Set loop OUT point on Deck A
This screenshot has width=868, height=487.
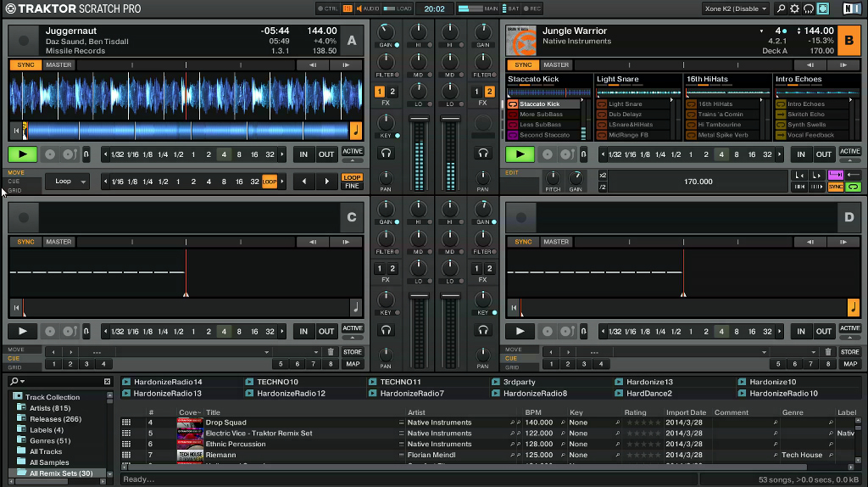click(326, 154)
